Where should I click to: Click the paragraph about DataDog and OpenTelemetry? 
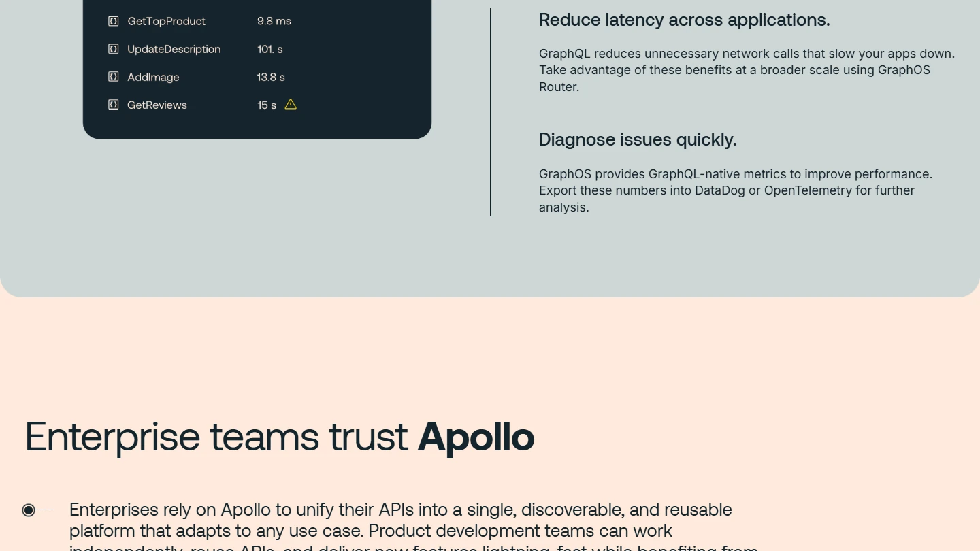coord(735,190)
